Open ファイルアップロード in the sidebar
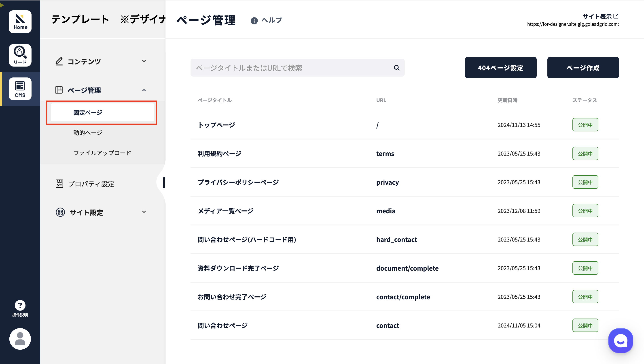Screen dimensions: 644x364 [102, 153]
